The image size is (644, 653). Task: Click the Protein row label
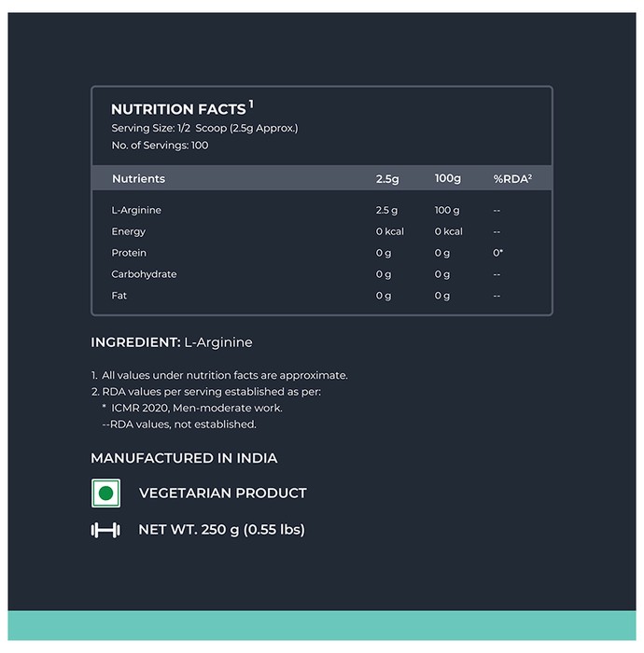point(129,253)
